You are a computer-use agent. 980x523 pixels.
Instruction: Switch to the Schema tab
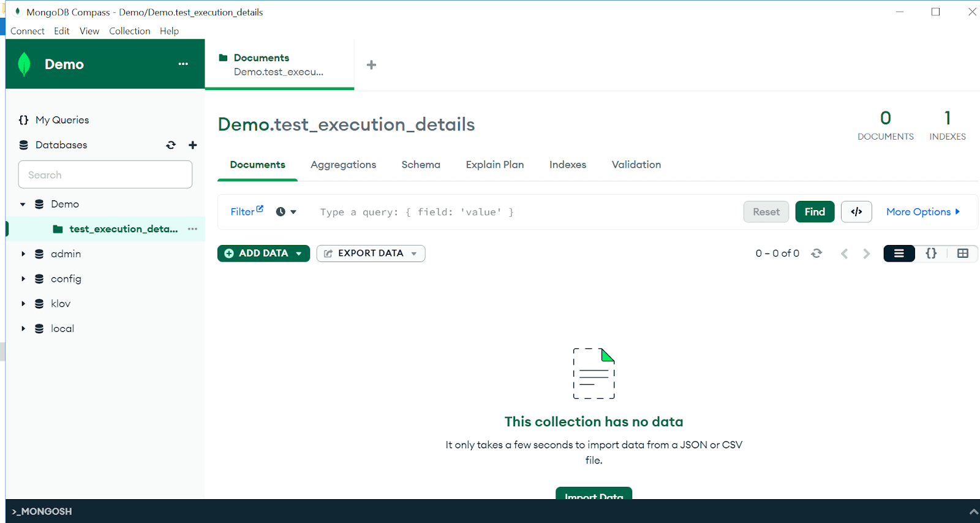click(421, 165)
